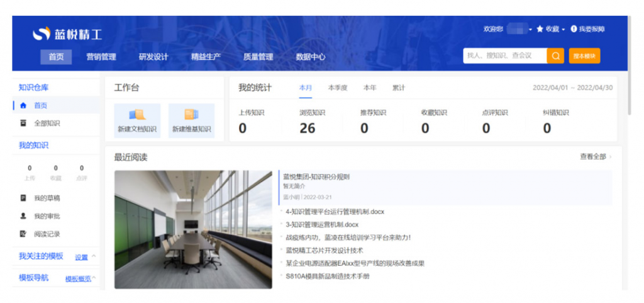Click the 查看全部 link

595,156
